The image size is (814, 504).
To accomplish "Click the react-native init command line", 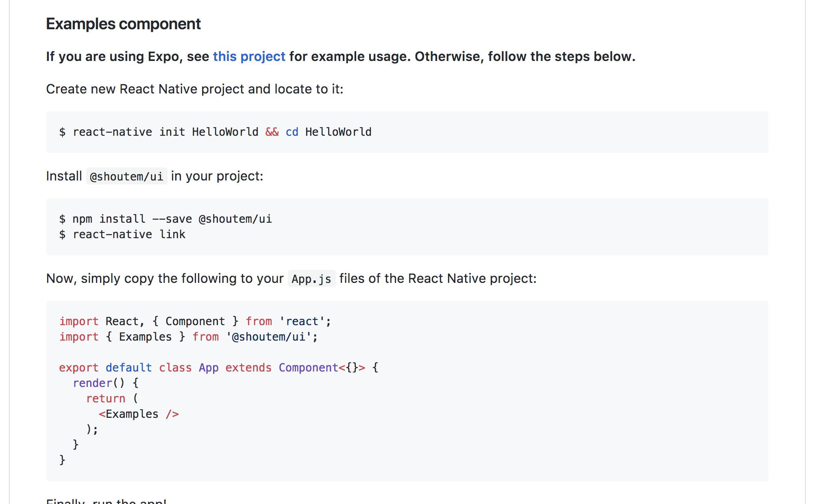I will (215, 132).
